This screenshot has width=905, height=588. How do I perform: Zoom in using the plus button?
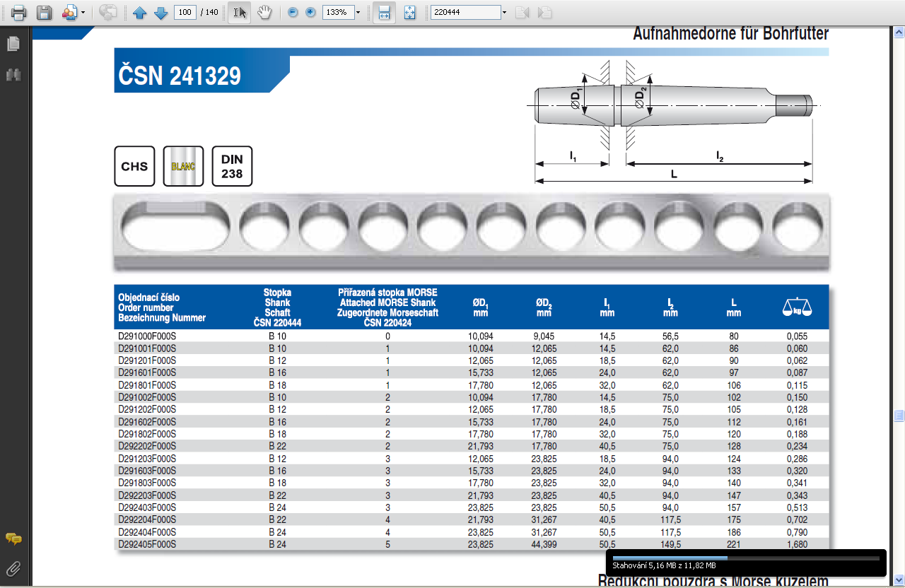coord(310,13)
